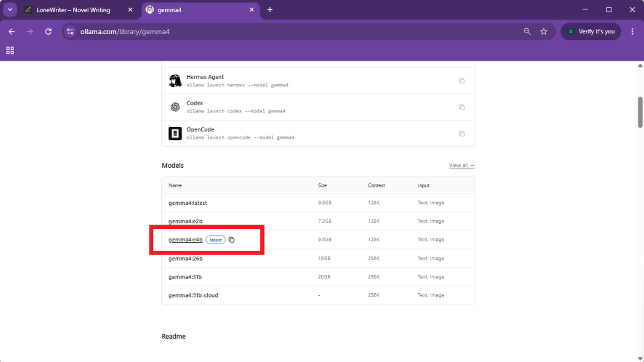
Task: Open the zoom magnifier in address bar
Action: [527, 31]
